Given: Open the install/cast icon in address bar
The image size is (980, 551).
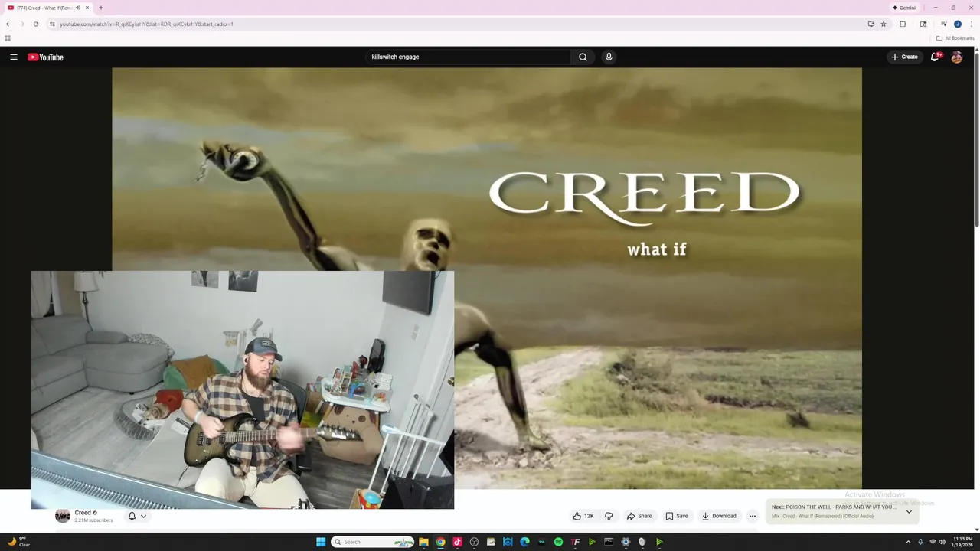Looking at the screenshot, I should (x=871, y=24).
